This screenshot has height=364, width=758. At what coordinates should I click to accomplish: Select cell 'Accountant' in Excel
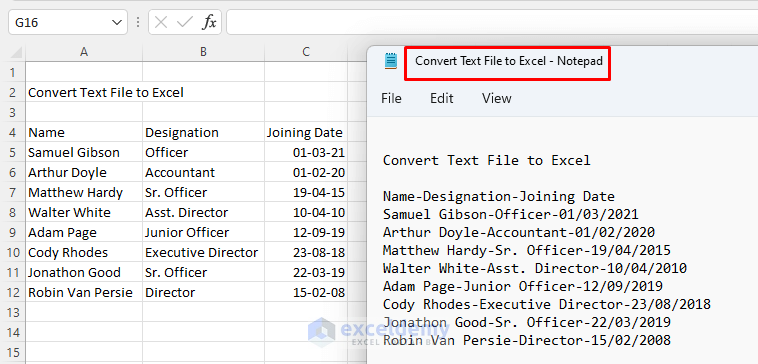point(204,173)
